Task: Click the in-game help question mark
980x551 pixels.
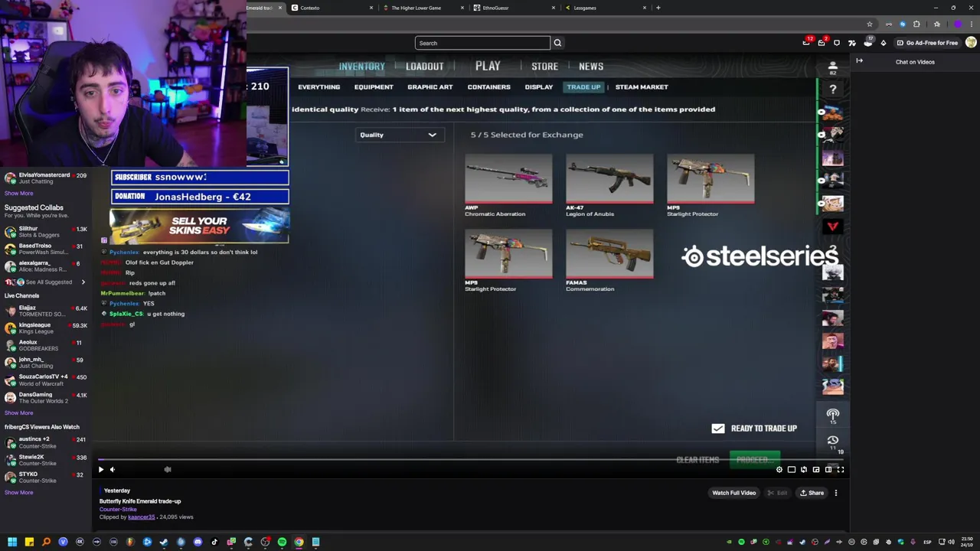Action: [x=833, y=90]
